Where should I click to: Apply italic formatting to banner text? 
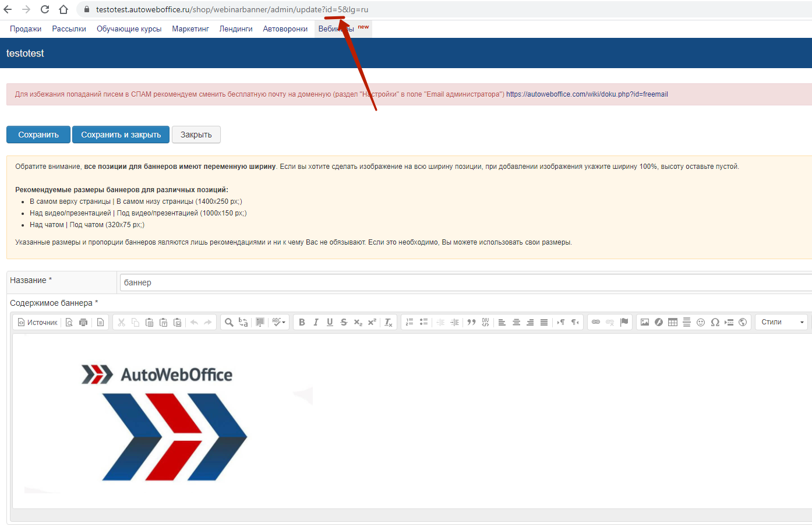pos(316,322)
